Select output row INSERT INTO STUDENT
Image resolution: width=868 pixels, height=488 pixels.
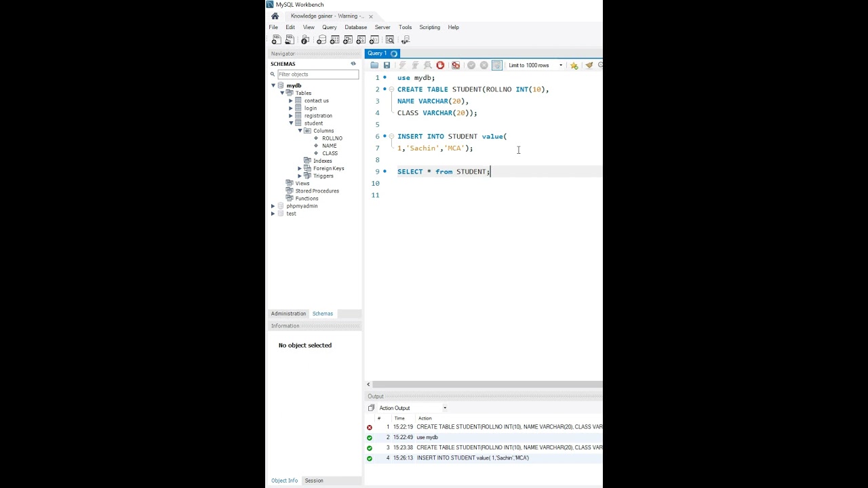484,458
